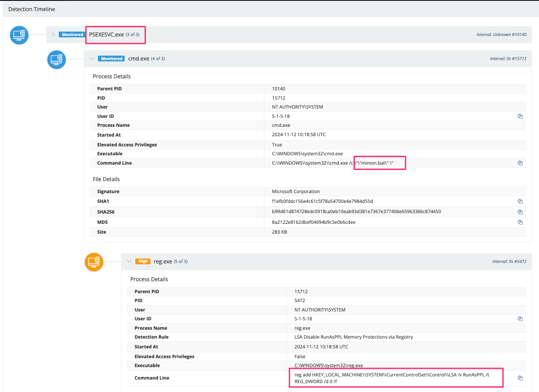Click the cmd.exe PID value 15712
The width and height of the screenshot is (539, 392).
[x=280, y=98]
